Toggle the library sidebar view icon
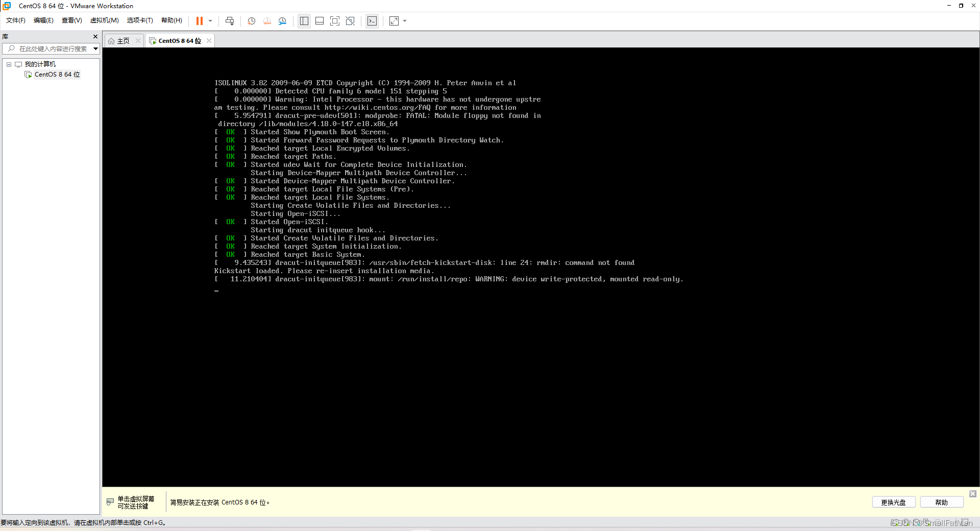 pyautogui.click(x=304, y=21)
